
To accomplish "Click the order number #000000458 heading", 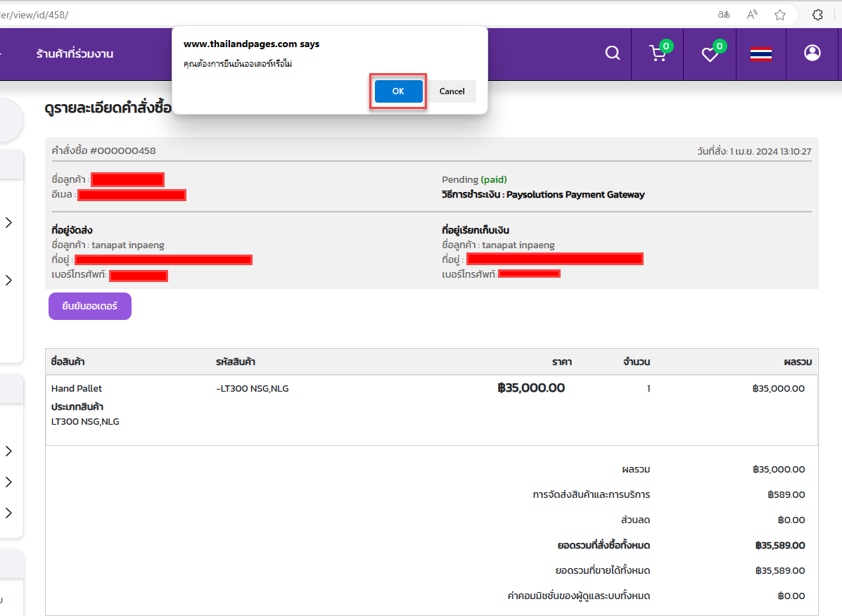I will [x=104, y=150].
